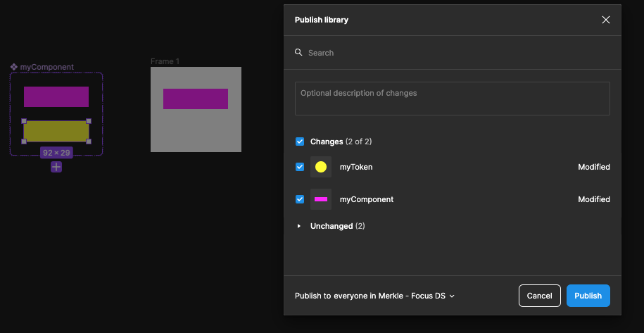
Task: Click the top-left resize handle of selection
Action: (24, 121)
